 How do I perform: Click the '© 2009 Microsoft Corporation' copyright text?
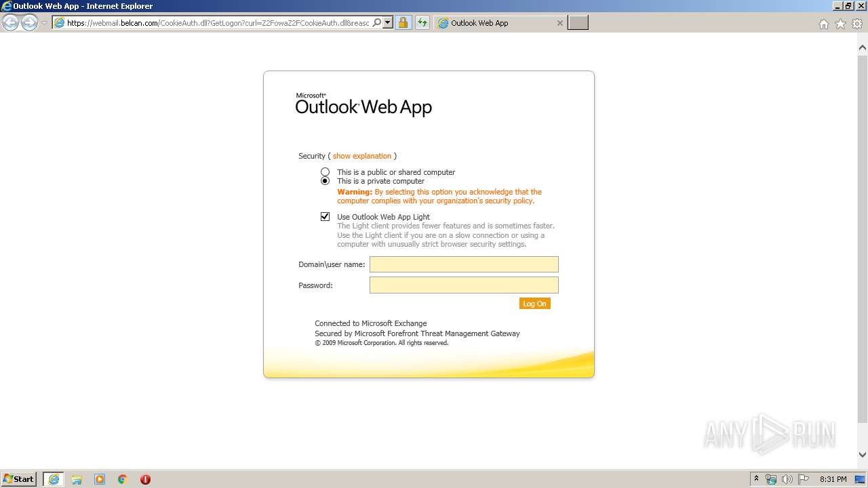tap(382, 343)
